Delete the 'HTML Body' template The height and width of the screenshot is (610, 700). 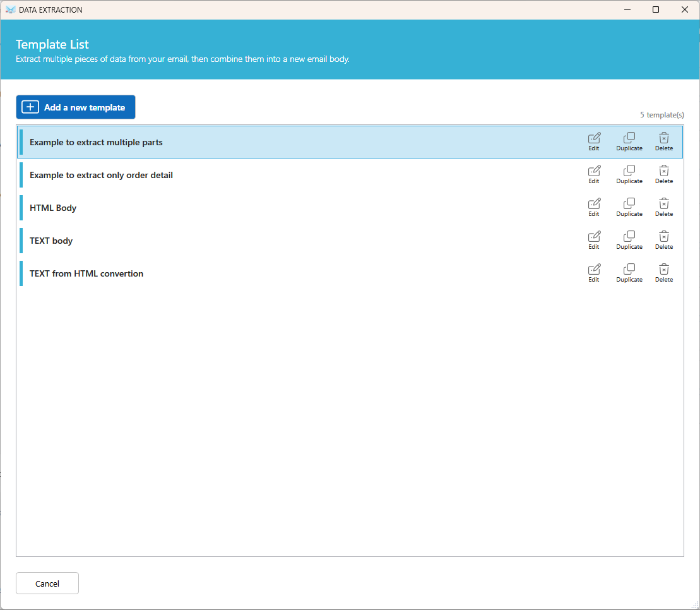(664, 208)
